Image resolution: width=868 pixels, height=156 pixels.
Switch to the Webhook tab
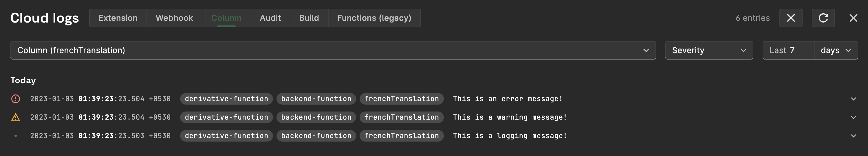[174, 18]
